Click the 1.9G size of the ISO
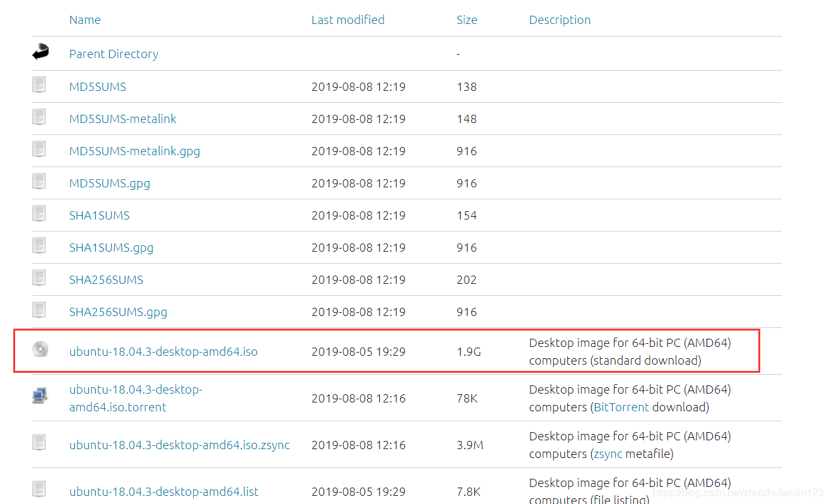This screenshot has width=829, height=504. [x=469, y=352]
